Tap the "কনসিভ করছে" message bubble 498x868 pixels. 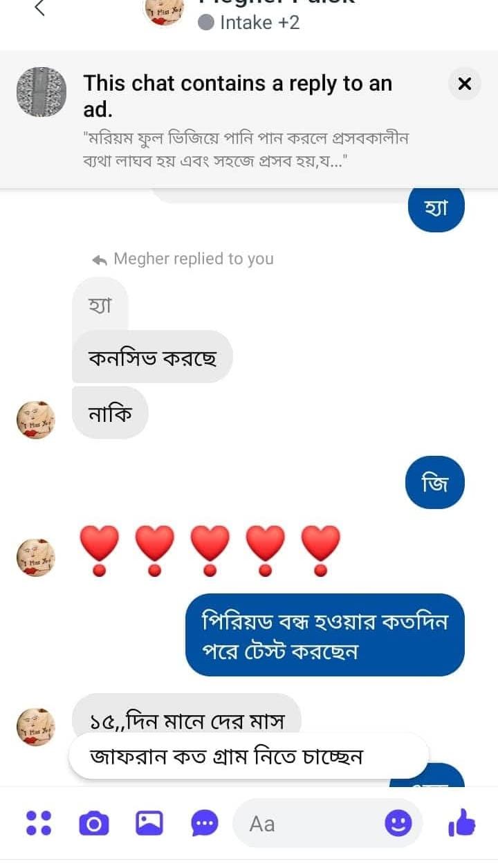(x=152, y=357)
